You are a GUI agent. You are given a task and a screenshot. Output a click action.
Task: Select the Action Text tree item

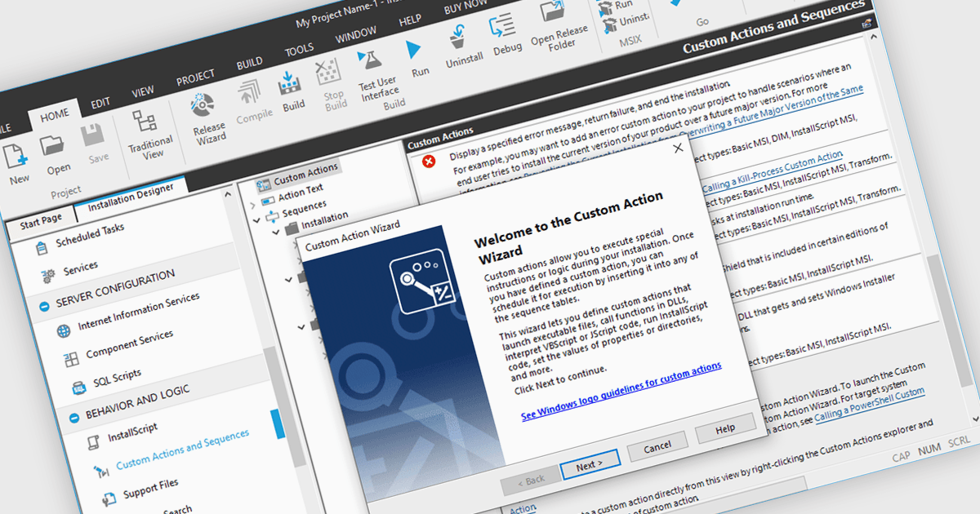[301, 193]
